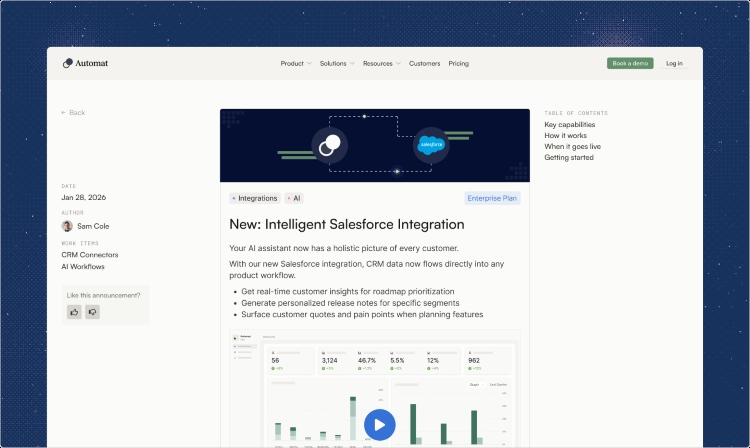750x448 pixels.
Task: Click the 46.7% metric in the dashboard
Action: click(367, 361)
